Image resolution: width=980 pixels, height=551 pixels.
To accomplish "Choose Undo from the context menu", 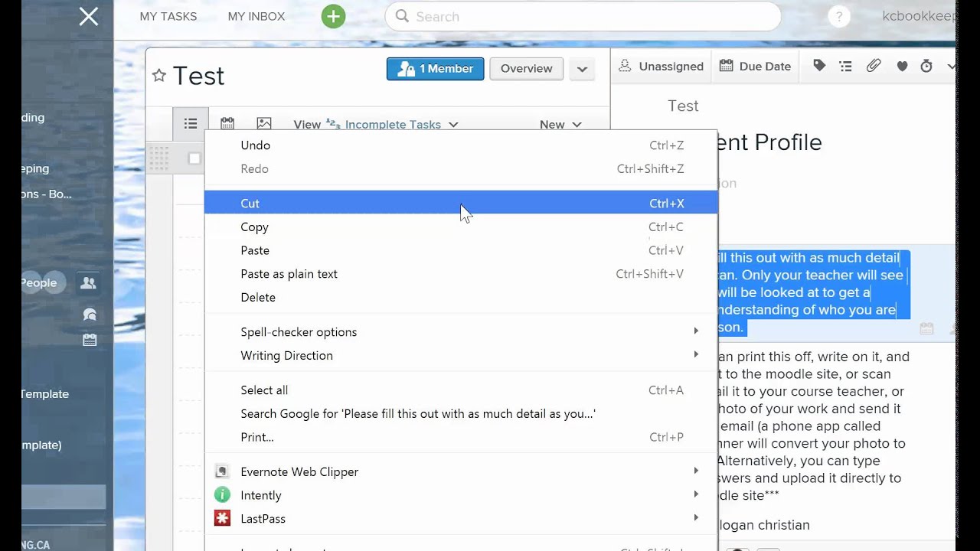I will coord(462,145).
